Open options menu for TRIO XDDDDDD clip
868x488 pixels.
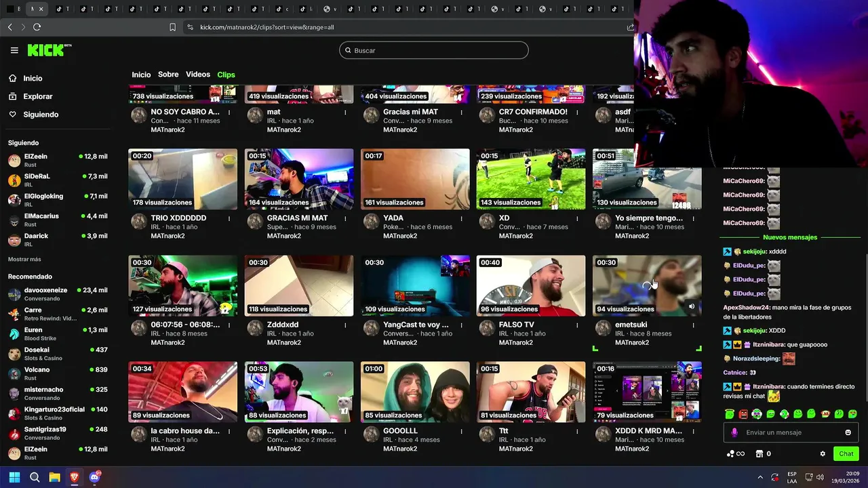pos(229,219)
